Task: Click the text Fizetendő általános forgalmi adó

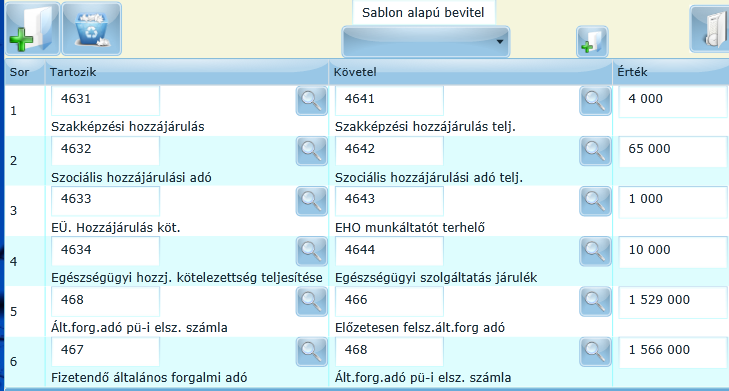Action: pyautogui.click(x=149, y=378)
